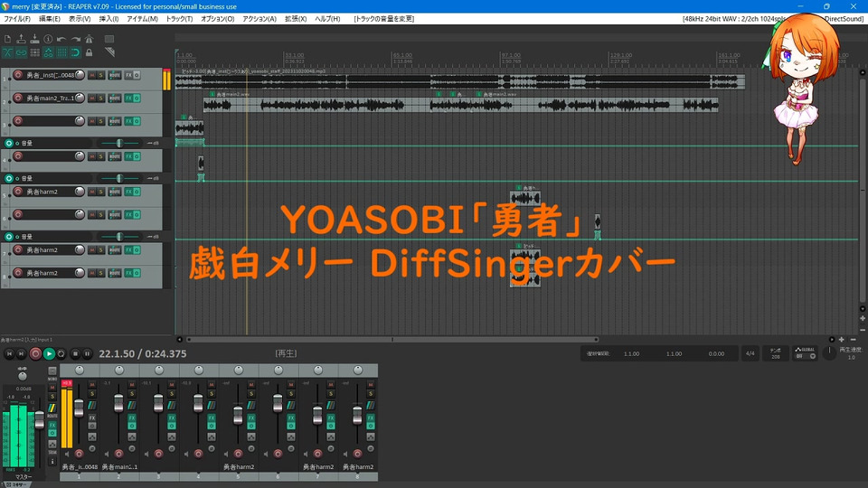Click the zoom in plus button
This screenshot has width=868, height=488.
coord(841,340)
